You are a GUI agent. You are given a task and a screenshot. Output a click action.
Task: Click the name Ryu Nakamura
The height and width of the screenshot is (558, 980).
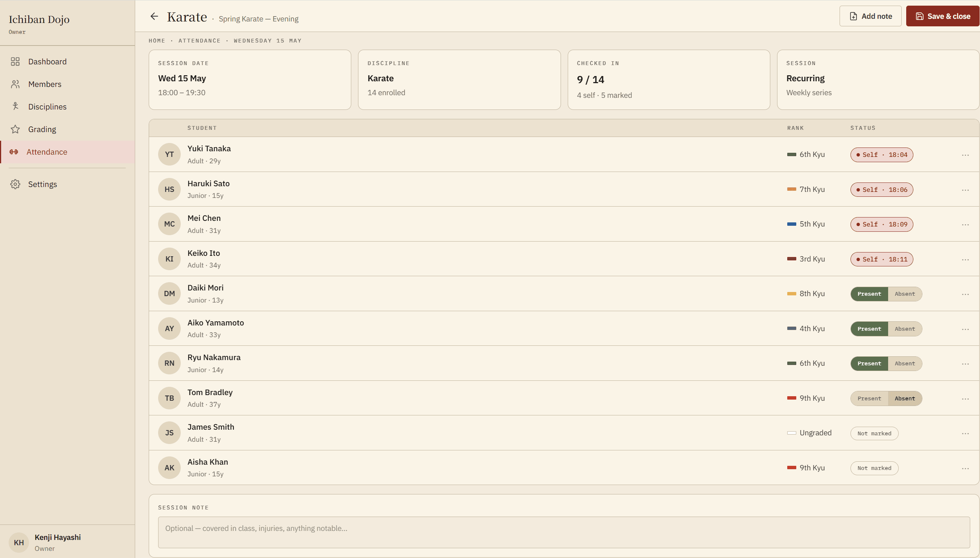(x=214, y=357)
